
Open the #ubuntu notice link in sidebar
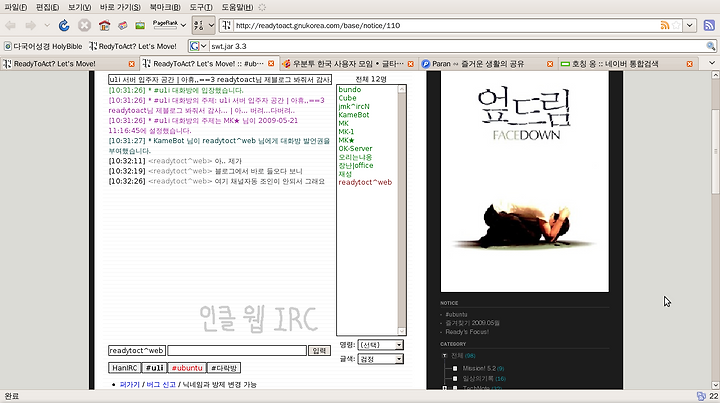click(x=456, y=314)
